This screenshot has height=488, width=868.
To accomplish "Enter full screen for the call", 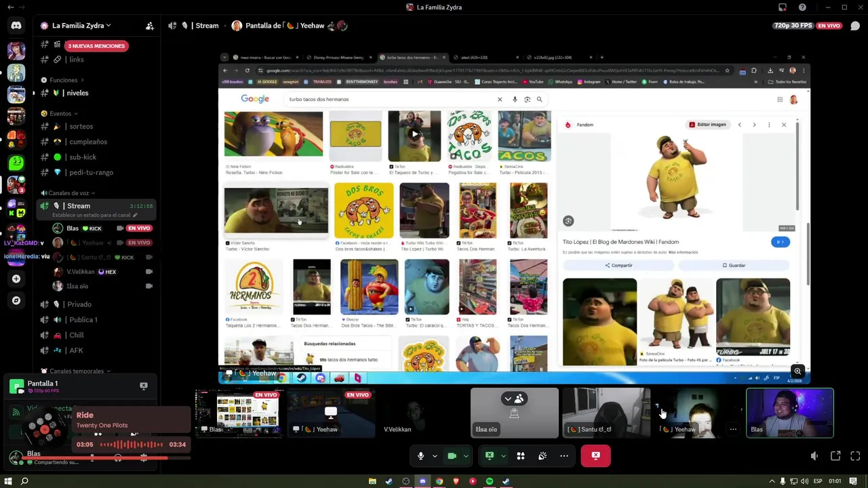I will (x=855, y=456).
